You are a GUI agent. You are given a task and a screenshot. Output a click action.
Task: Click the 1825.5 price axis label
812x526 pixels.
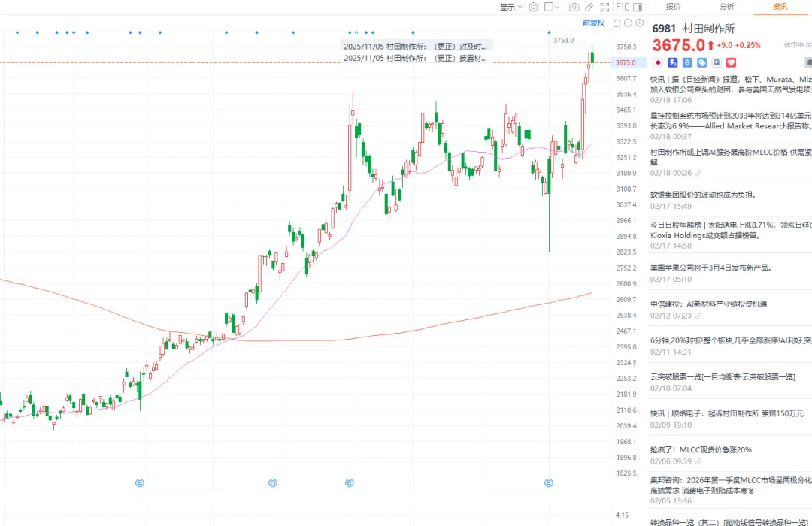[x=626, y=473]
